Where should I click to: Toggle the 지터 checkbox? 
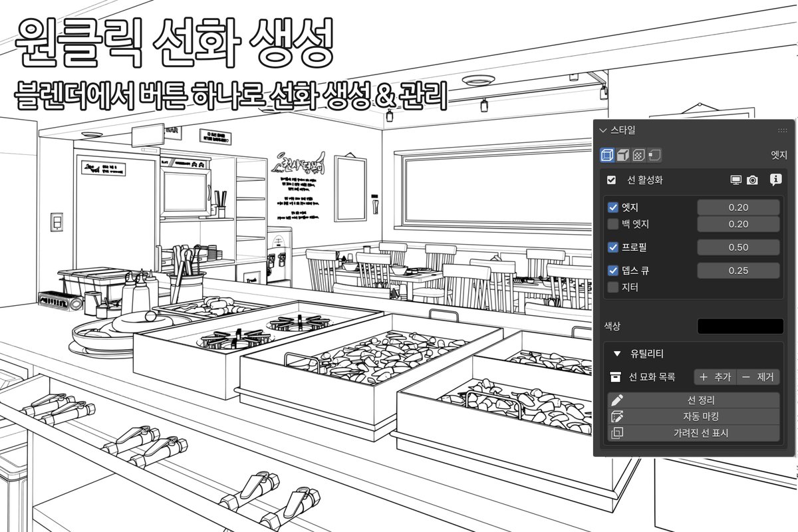pos(612,287)
